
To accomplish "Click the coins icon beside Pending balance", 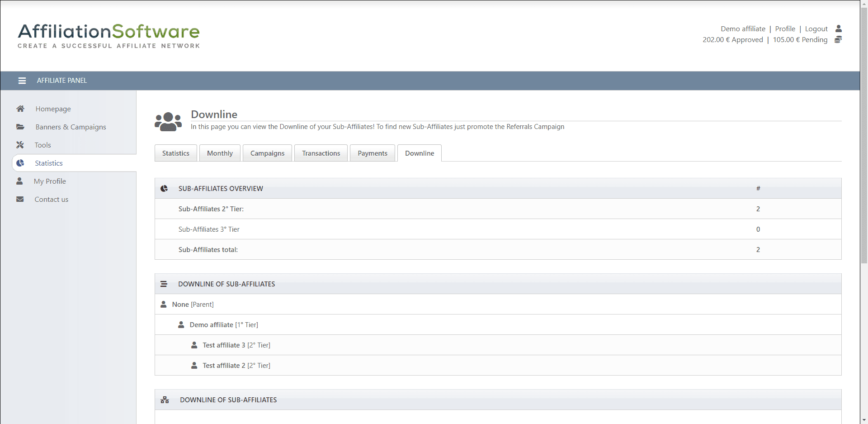I will 838,40.
